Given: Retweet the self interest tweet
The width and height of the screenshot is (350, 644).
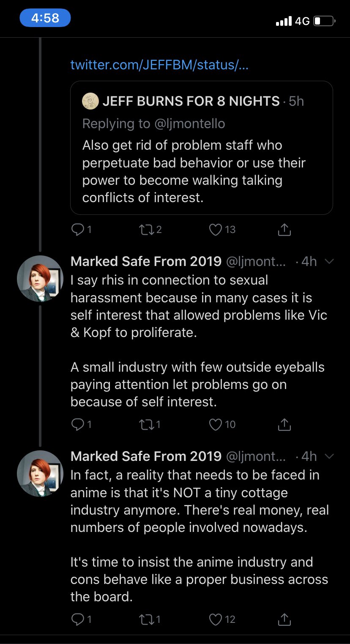Looking at the screenshot, I should point(145,425).
